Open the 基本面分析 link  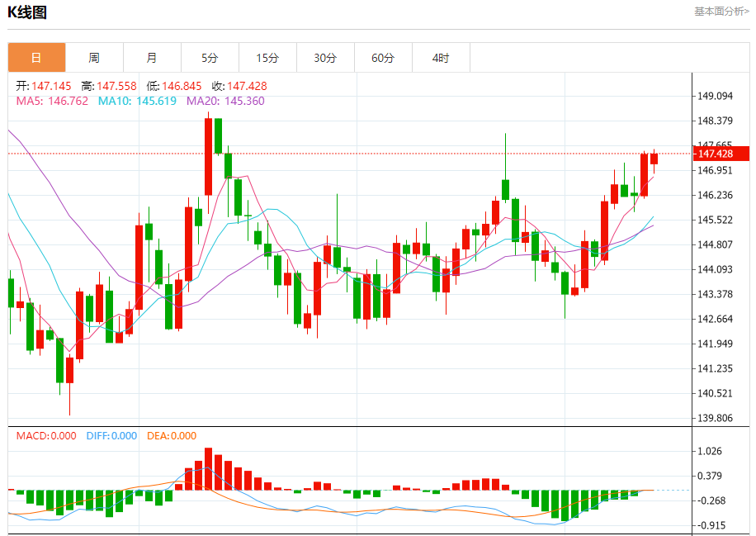click(x=721, y=11)
